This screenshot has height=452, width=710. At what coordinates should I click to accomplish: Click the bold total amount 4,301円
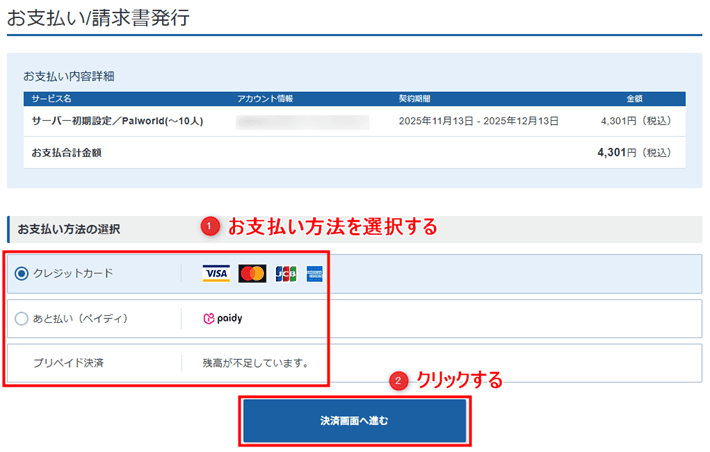coord(634,152)
